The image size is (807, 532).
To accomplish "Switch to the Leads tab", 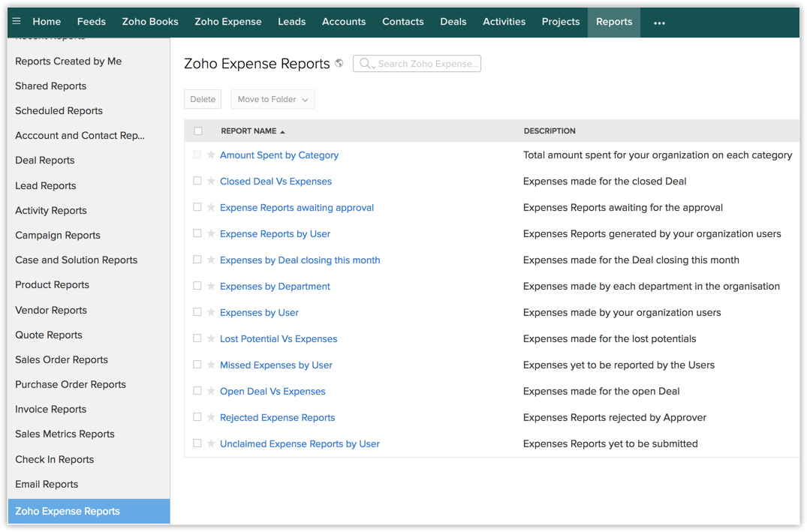I will (292, 22).
